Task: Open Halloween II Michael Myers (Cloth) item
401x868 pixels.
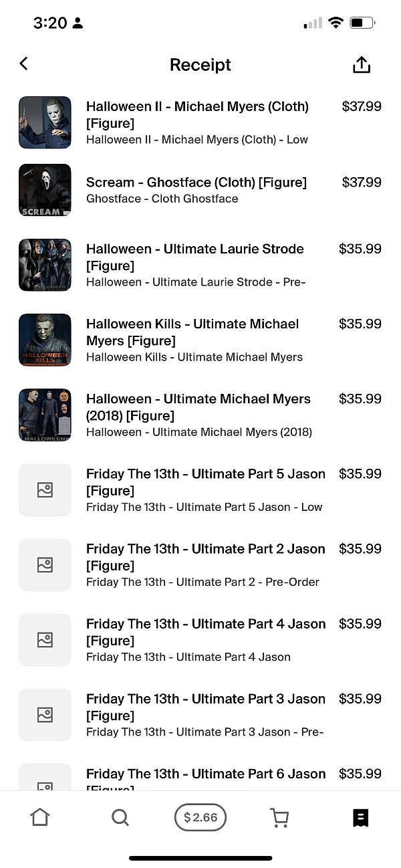Action: pyautogui.click(x=197, y=114)
